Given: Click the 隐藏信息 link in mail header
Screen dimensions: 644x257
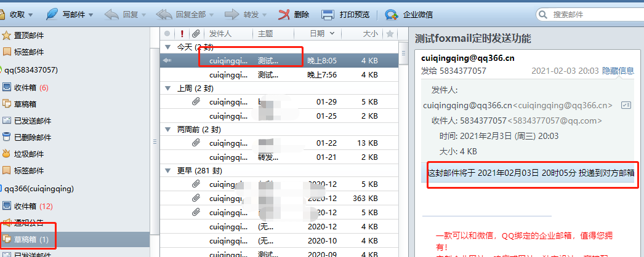Looking at the screenshot, I should click(x=618, y=71).
